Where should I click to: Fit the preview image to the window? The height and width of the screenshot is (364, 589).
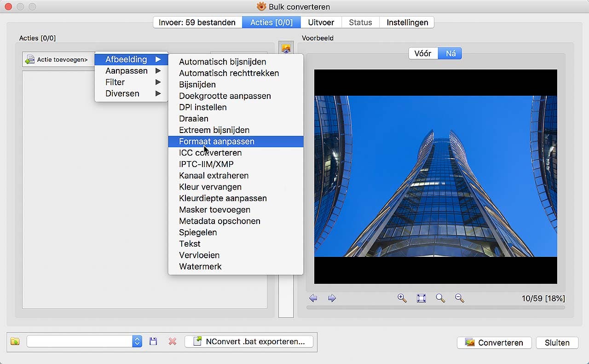pos(421,298)
